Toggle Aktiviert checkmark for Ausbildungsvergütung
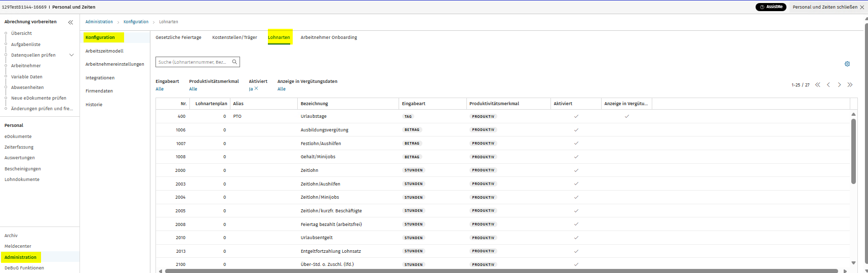The height and width of the screenshot is (273, 868). [576, 130]
